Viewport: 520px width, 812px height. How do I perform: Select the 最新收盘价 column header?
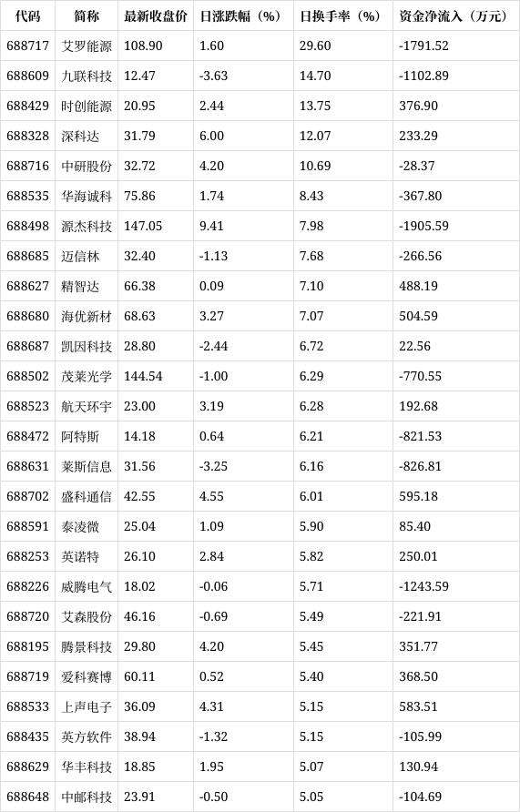click(x=156, y=16)
